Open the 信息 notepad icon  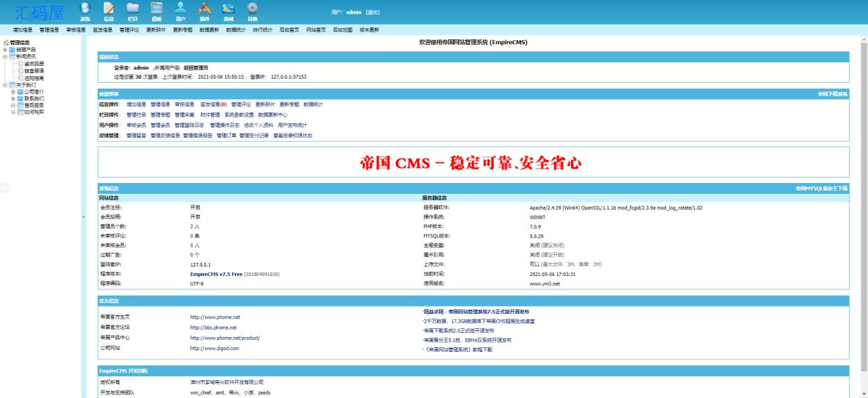click(x=108, y=8)
